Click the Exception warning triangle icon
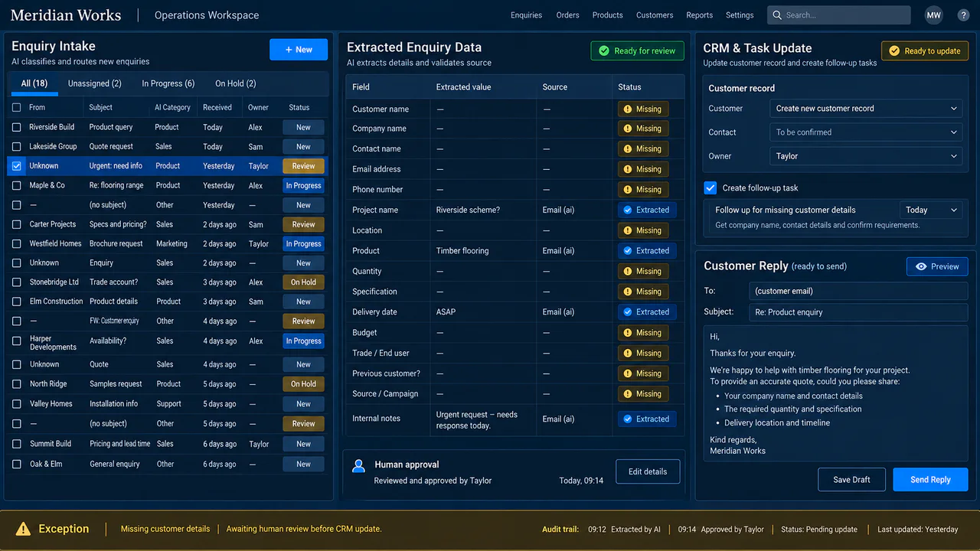Viewport: 980px width, 551px height. click(x=24, y=529)
